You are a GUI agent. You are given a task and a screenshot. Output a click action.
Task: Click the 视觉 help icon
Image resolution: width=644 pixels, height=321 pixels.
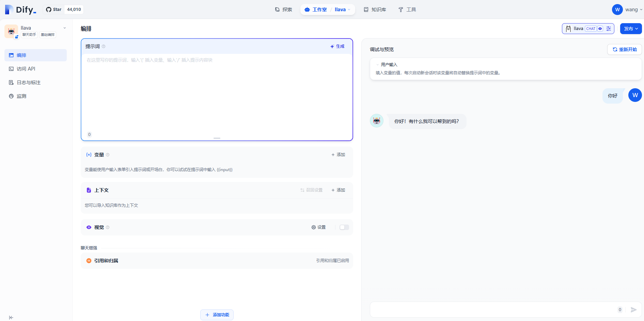pyautogui.click(x=108, y=227)
